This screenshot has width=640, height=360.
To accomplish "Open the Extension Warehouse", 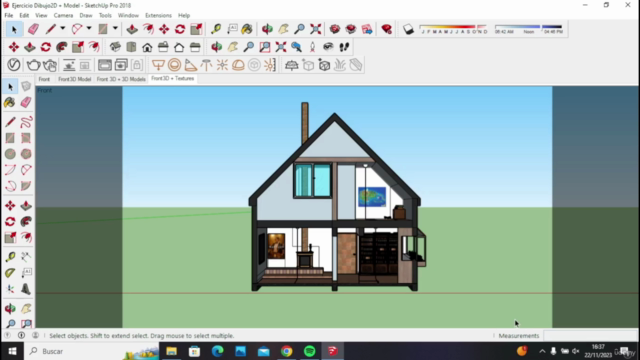I will (x=351, y=29).
